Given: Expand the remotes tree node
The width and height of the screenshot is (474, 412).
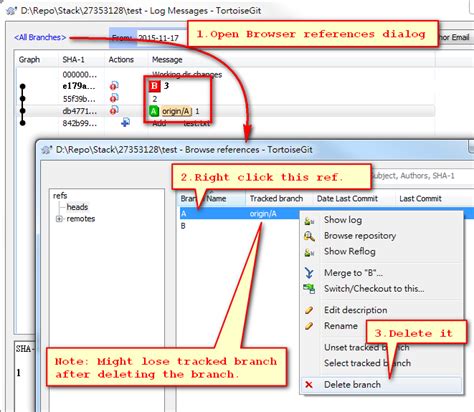Looking at the screenshot, I should coord(59,219).
